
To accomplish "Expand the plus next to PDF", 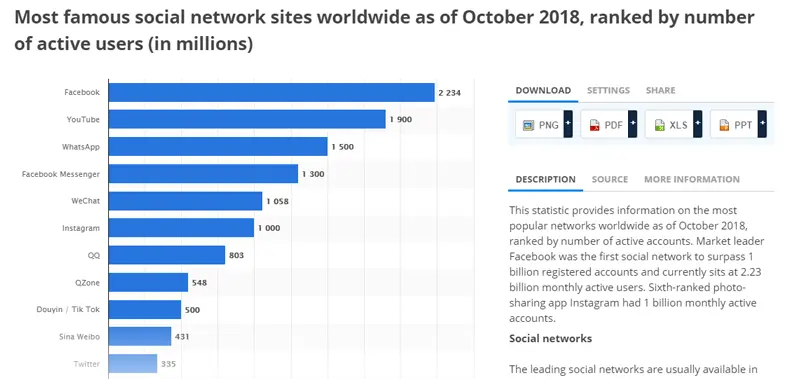I will [633, 124].
